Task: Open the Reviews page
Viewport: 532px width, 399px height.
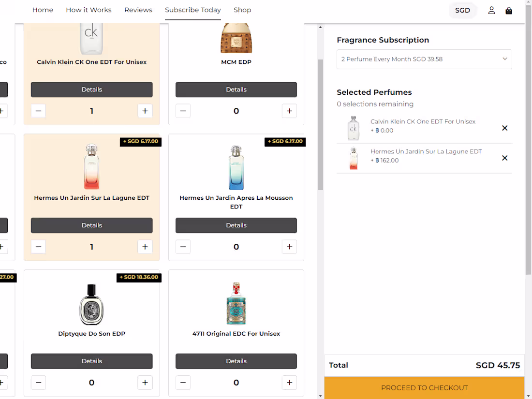Action: (138, 10)
